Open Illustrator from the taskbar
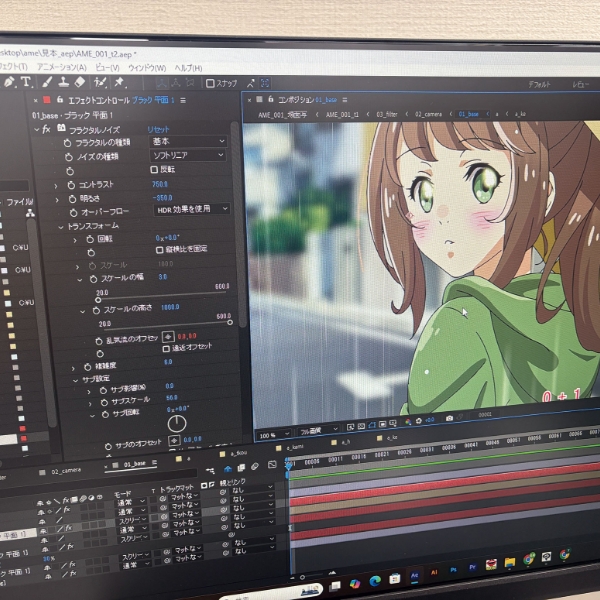600x600 pixels. (434, 573)
